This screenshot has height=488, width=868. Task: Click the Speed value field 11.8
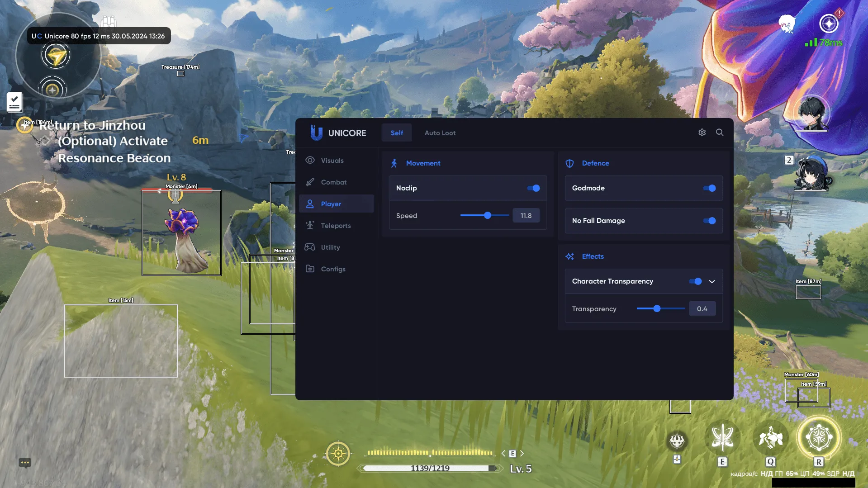pos(526,216)
